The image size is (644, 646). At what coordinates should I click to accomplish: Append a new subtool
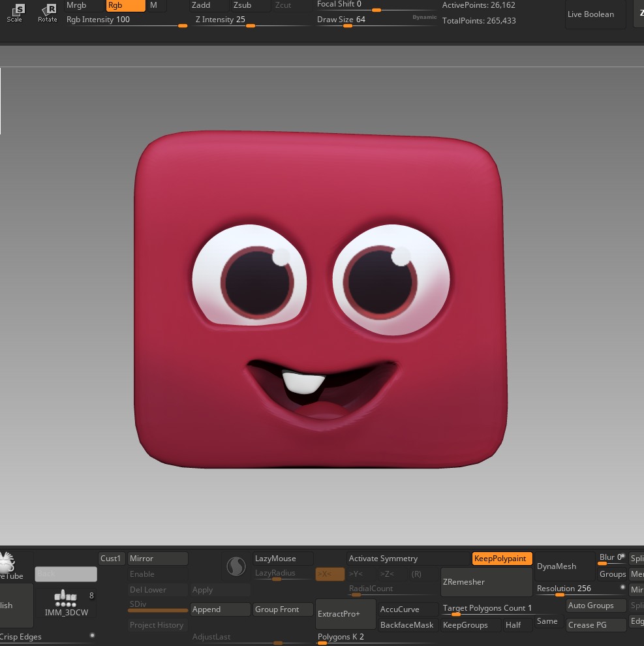221,609
